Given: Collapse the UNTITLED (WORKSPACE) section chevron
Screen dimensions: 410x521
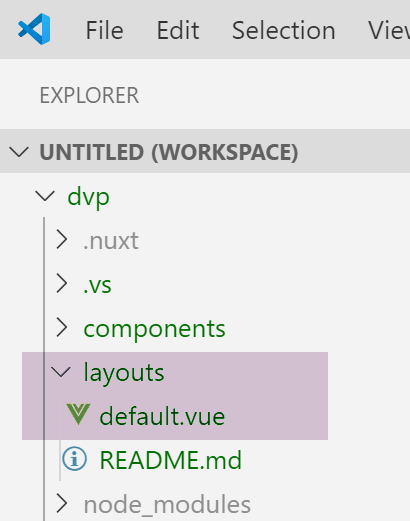Looking at the screenshot, I should (19, 152).
